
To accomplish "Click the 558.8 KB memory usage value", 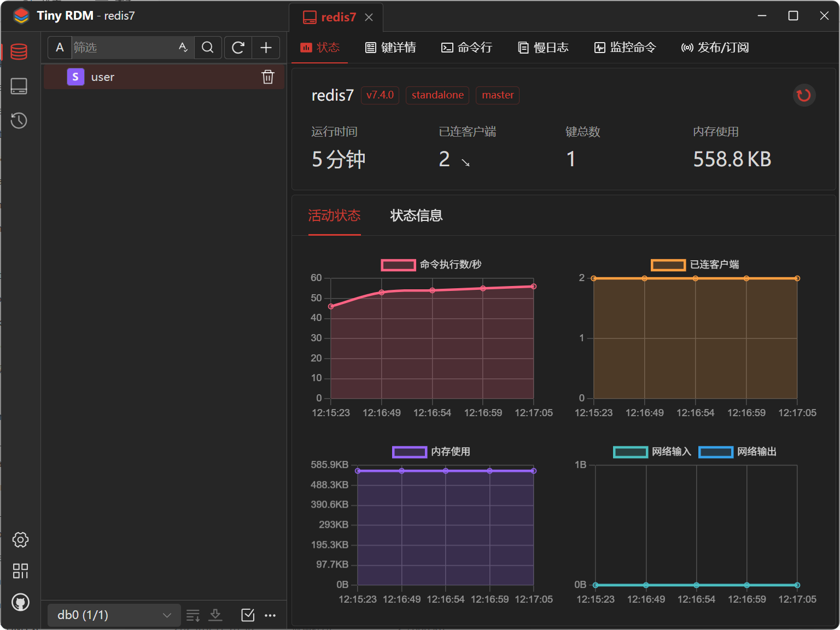I will click(x=732, y=159).
